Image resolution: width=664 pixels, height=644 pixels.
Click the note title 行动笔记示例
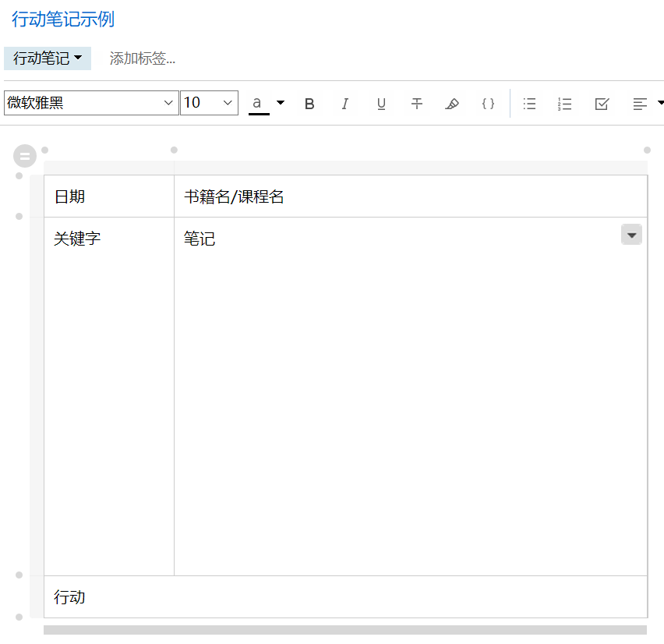pyautogui.click(x=62, y=19)
